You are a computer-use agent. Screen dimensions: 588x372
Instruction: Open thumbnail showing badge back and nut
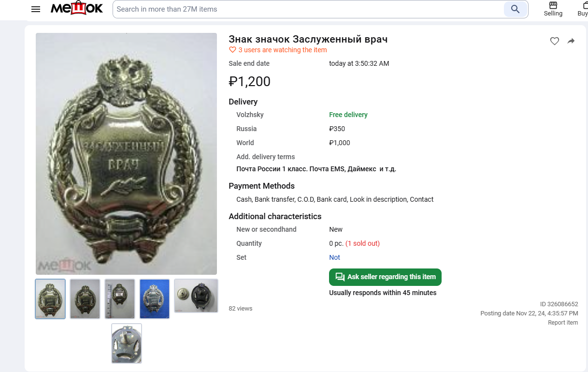click(196, 296)
